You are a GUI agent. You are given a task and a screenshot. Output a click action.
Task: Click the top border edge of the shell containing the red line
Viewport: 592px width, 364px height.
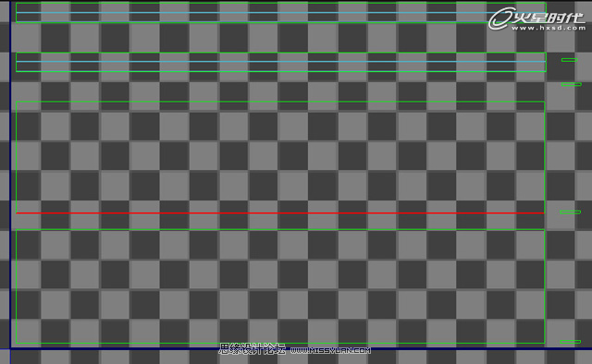tap(280, 102)
